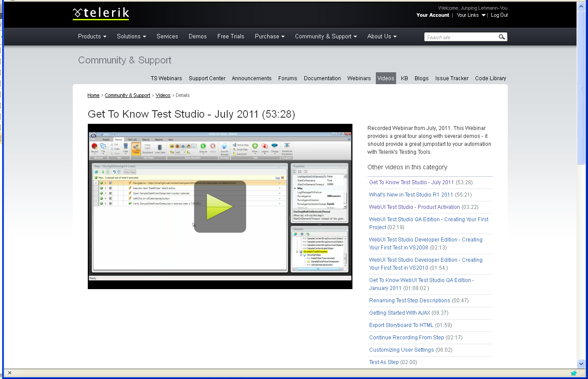Play the Get To Know Test Studio video
The image size is (588, 379).
(220, 206)
